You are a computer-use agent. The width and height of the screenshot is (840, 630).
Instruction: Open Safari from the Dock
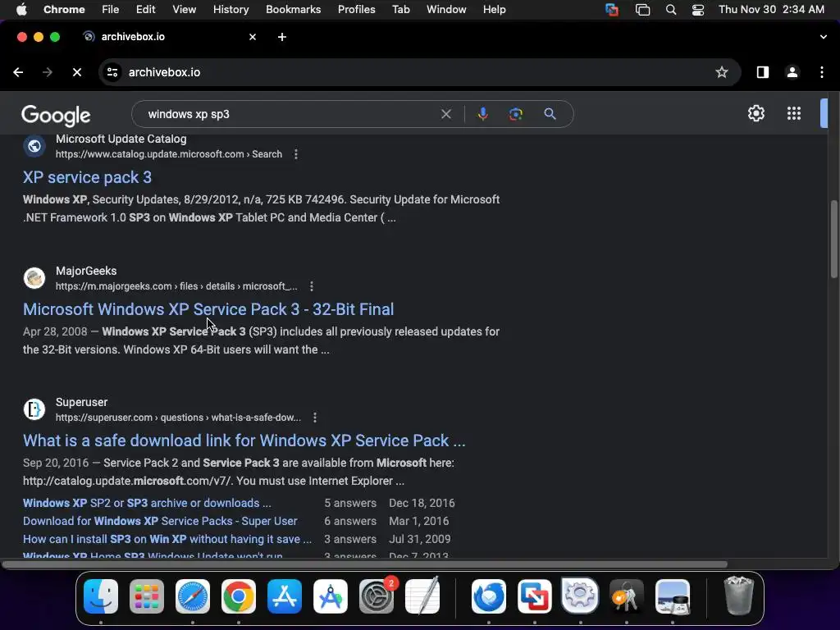point(193,596)
